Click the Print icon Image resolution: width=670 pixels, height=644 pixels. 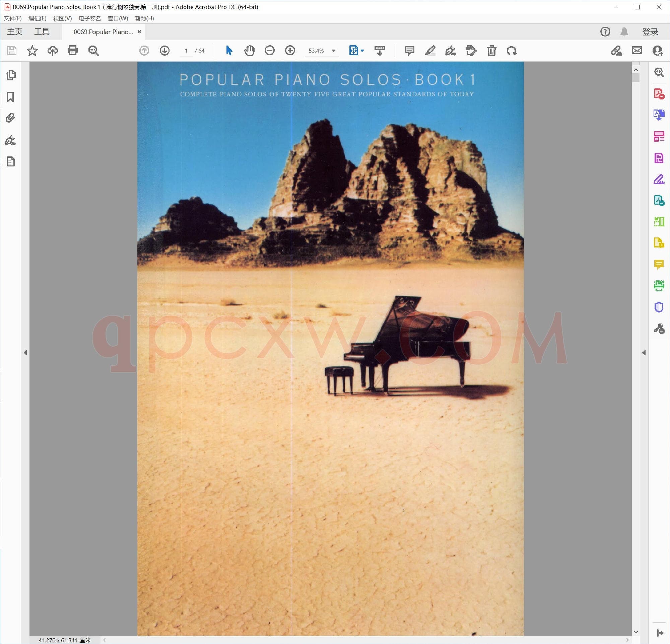[73, 51]
